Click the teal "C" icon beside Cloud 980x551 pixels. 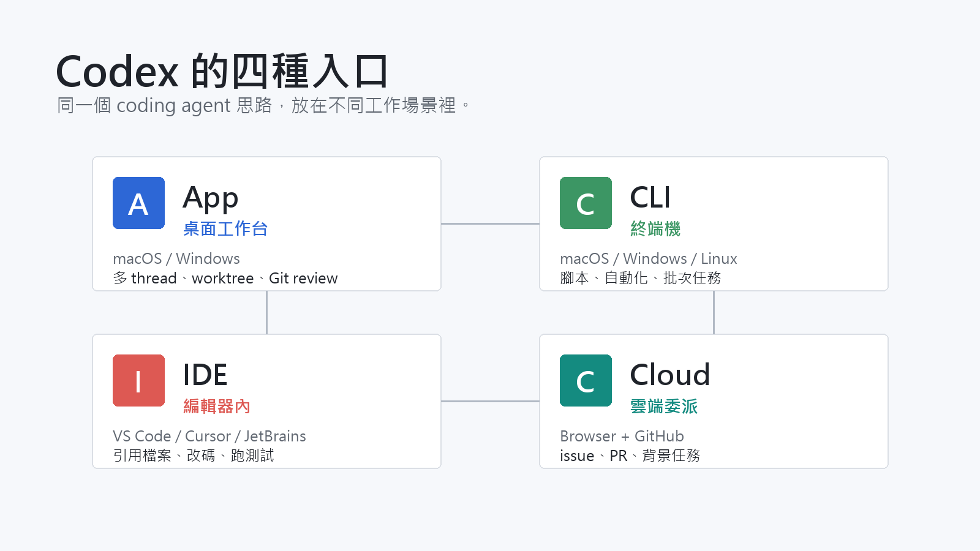[x=586, y=380]
